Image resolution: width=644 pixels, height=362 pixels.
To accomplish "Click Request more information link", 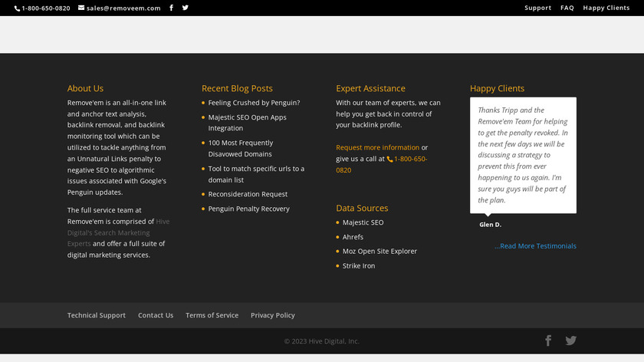I will [x=377, y=147].
